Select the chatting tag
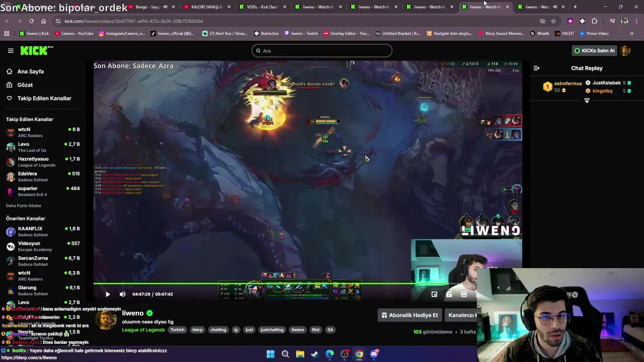The width and height of the screenshot is (644, 362). point(218,330)
